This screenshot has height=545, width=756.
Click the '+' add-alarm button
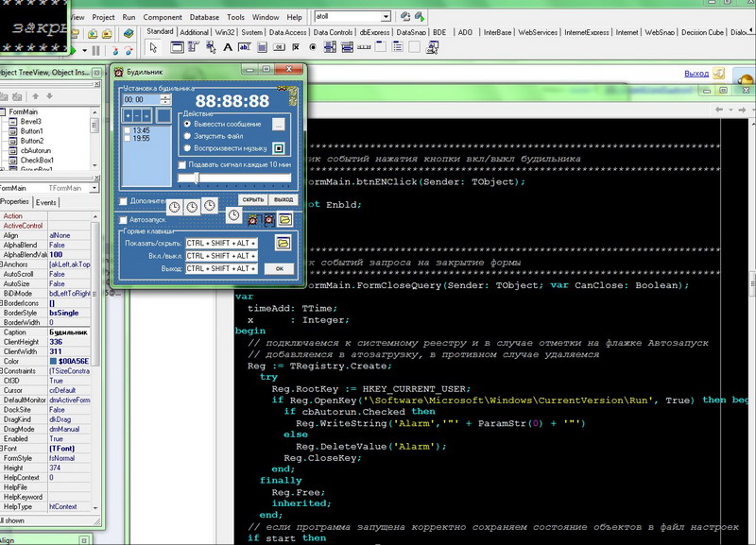point(128,115)
